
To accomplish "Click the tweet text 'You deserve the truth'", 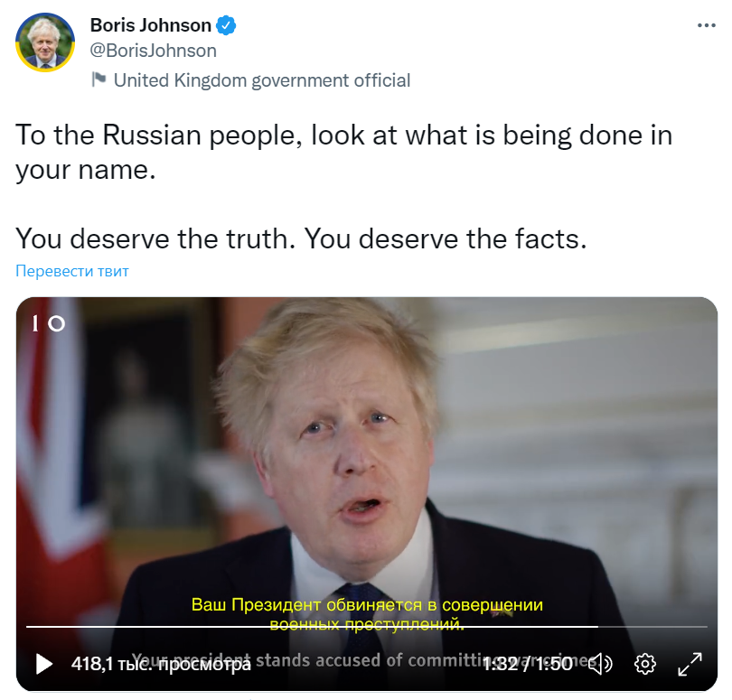I will 155,238.
